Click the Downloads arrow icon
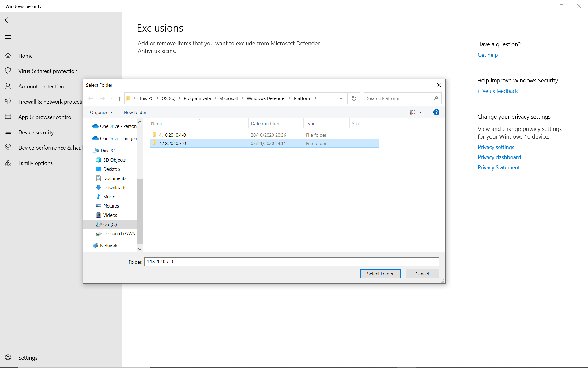Image resolution: width=588 pixels, height=368 pixels. (99, 187)
